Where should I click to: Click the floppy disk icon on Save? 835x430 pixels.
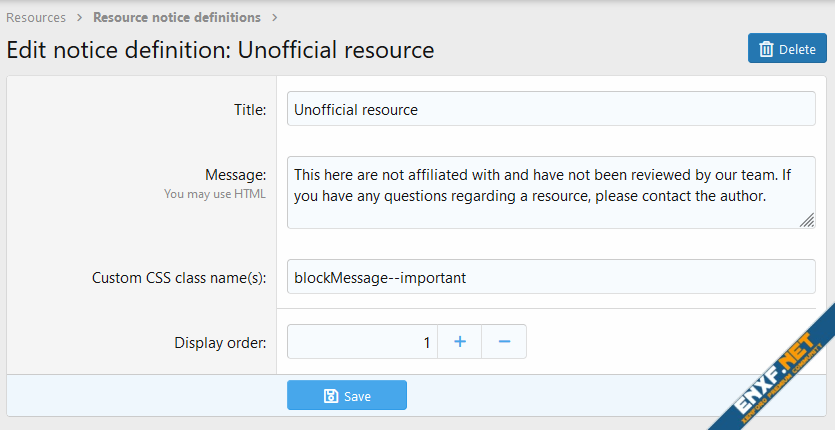pyautogui.click(x=330, y=396)
